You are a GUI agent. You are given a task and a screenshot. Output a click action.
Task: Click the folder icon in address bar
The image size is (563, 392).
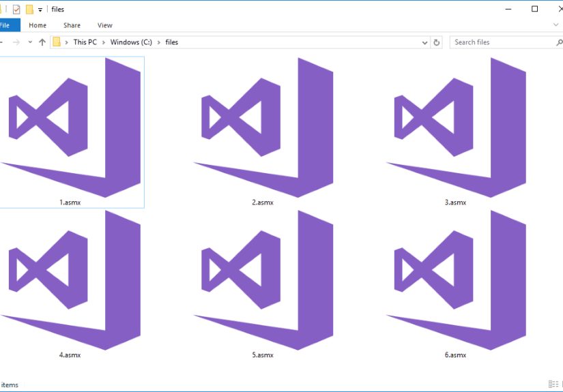[57, 42]
